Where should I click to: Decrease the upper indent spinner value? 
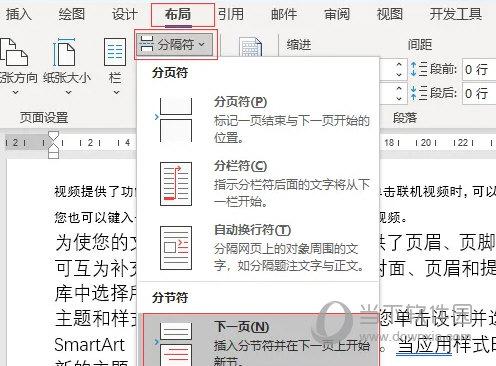pos(399,74)
